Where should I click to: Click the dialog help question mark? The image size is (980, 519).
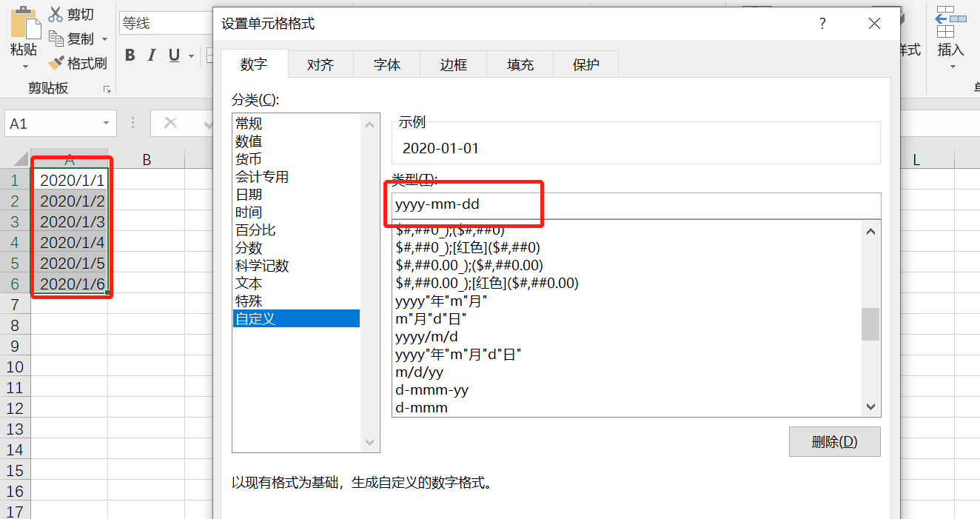822,24
